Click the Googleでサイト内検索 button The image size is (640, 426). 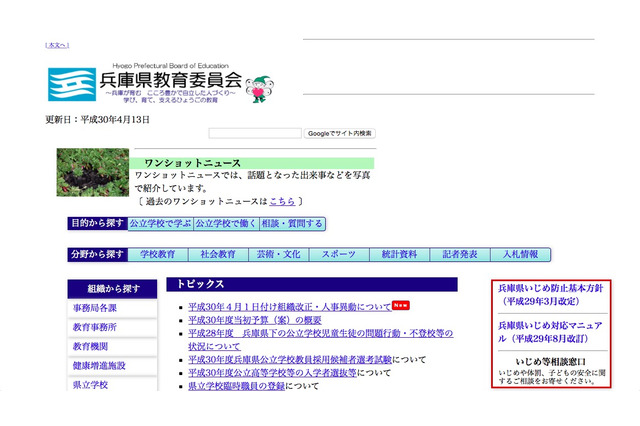(340, 133)
